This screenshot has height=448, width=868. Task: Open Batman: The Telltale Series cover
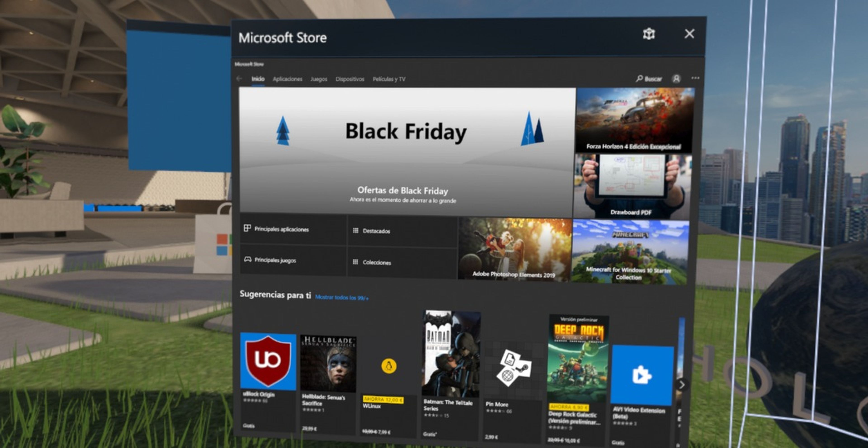pos(451,354)
